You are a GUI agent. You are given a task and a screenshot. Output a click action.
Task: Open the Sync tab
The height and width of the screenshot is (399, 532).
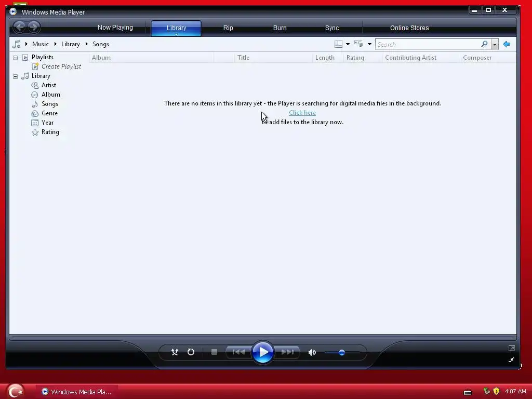(x=332, y=28)
